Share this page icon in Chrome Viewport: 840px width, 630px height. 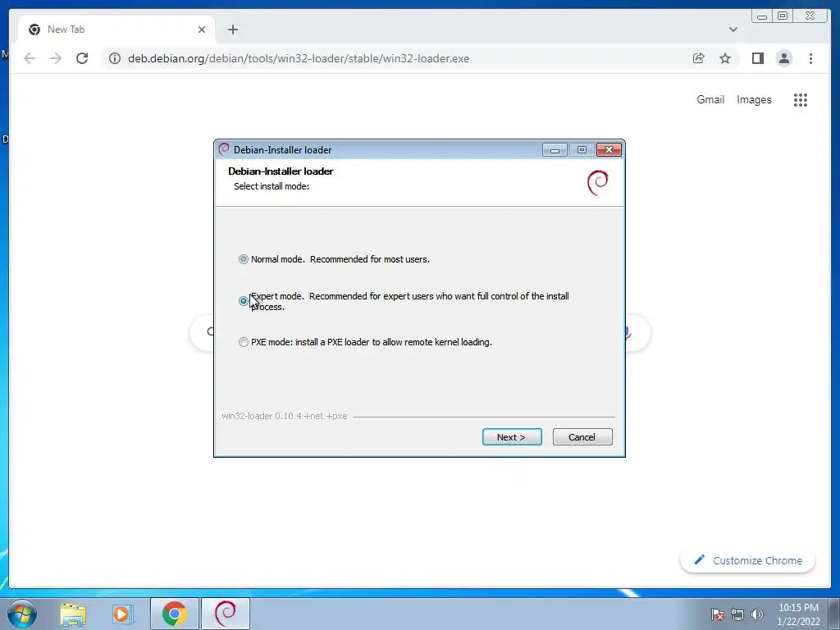click(x=699, y=58)
